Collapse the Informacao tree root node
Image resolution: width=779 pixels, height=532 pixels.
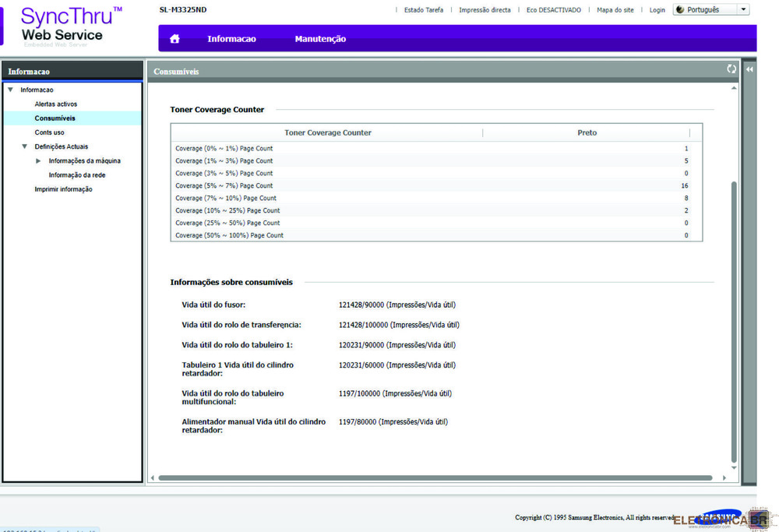[x=10, y=90]
